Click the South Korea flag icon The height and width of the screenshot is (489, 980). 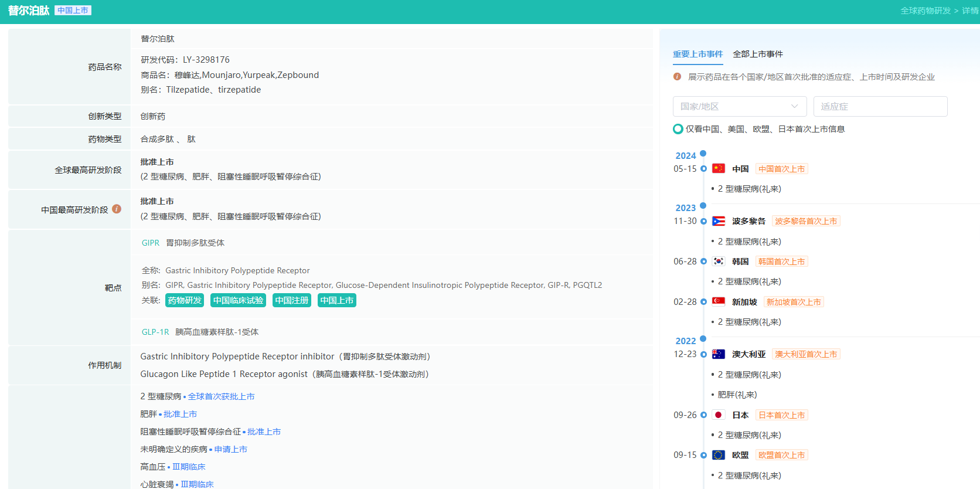click(719, 262)
